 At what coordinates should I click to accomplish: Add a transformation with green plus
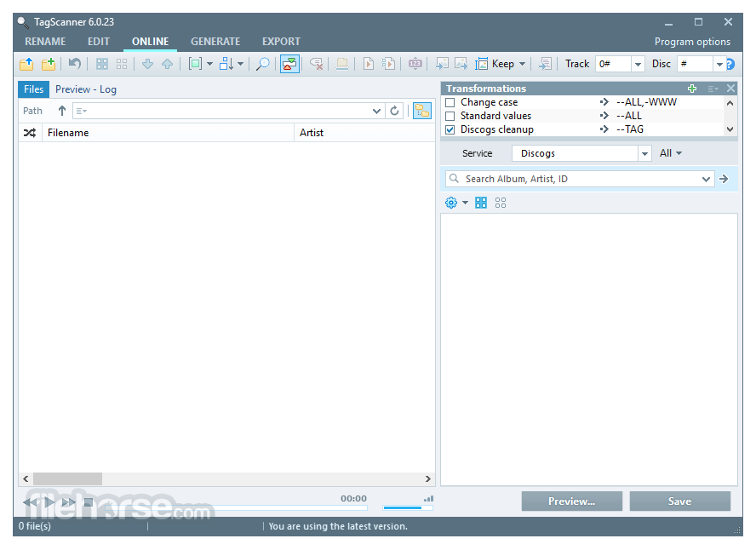(x=692, y=89)
